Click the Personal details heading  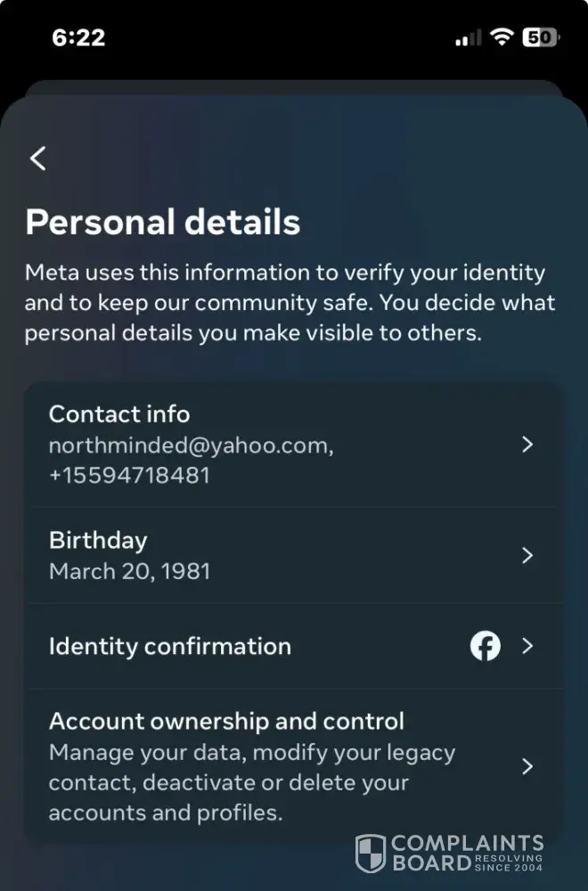point(162,222)
